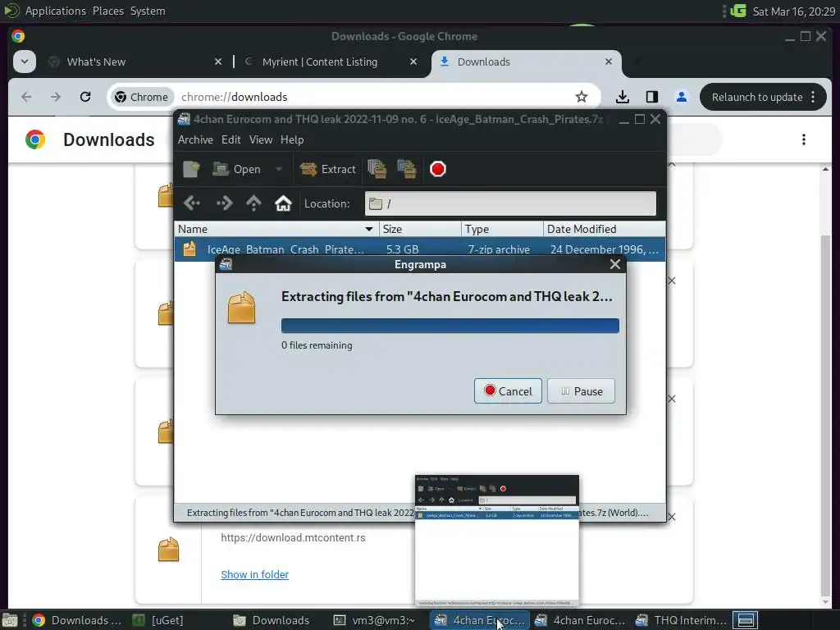The height and width of the screenshot is (630, 840).
Task: Pause the extraction
Action: (582, 391)
